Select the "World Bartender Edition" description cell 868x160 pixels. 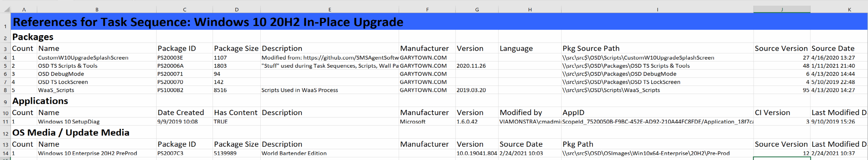click(x=294, y=154)
